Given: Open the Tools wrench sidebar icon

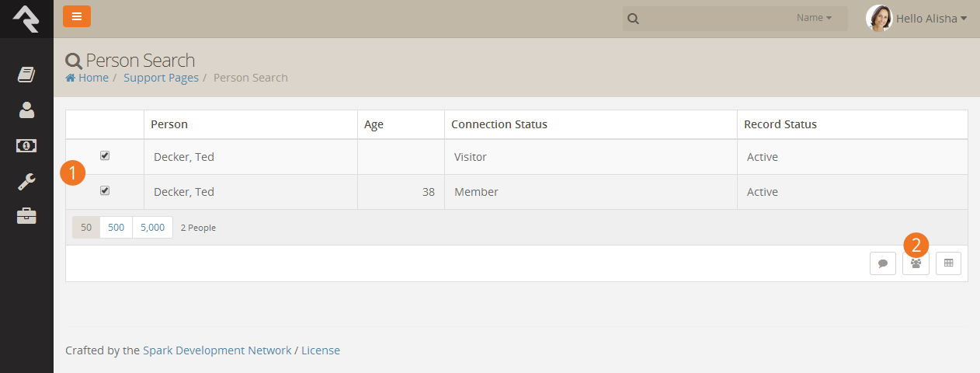Looking at the screenshot, I should tap(26, 182).
